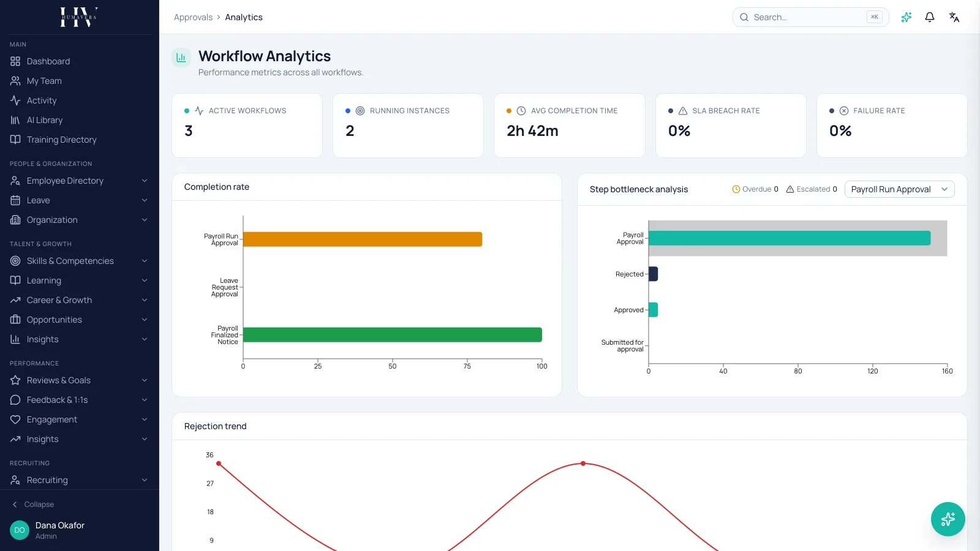Click teal Payroll Approval bottleneck bar

click(x=790, y=238)
